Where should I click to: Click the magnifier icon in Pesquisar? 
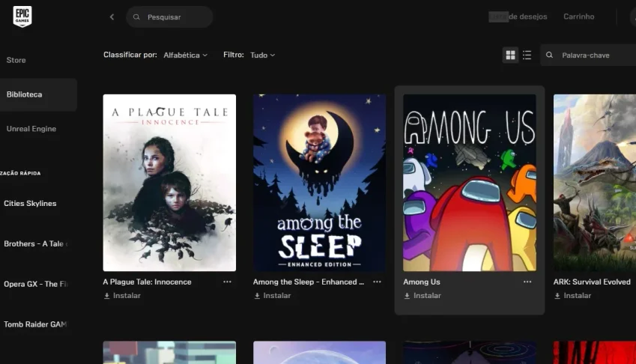pos(136,17)
